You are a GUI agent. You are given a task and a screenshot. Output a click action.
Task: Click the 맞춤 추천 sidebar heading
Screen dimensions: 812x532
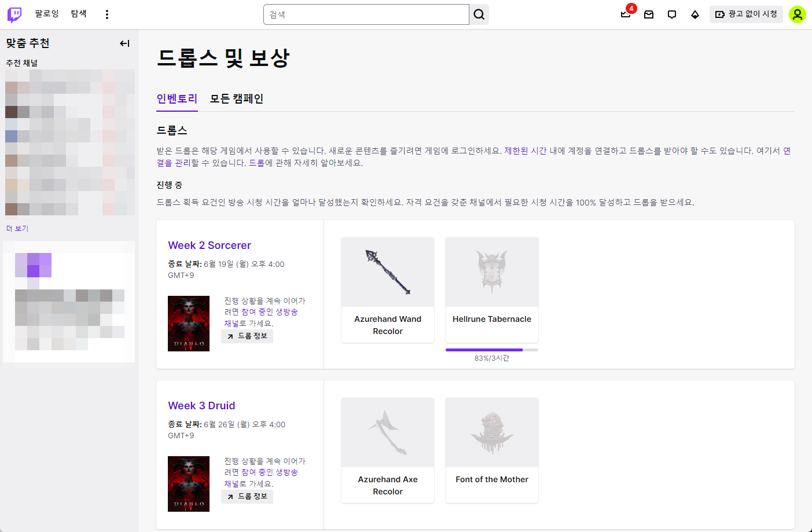point(28,43)
